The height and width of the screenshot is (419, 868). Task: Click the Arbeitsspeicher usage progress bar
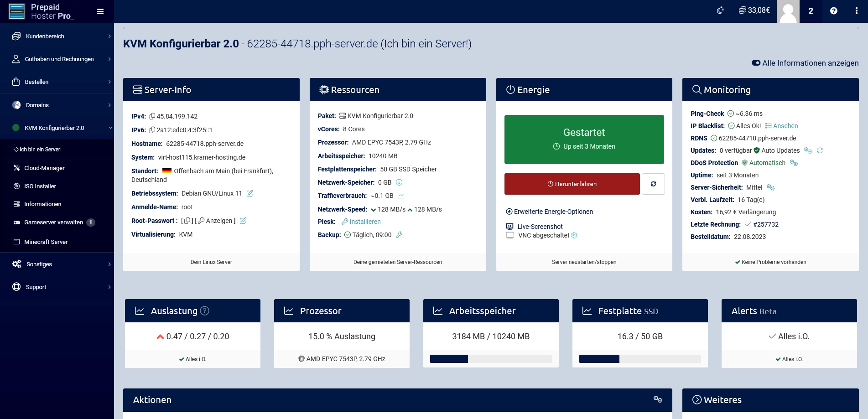[491, 359]
